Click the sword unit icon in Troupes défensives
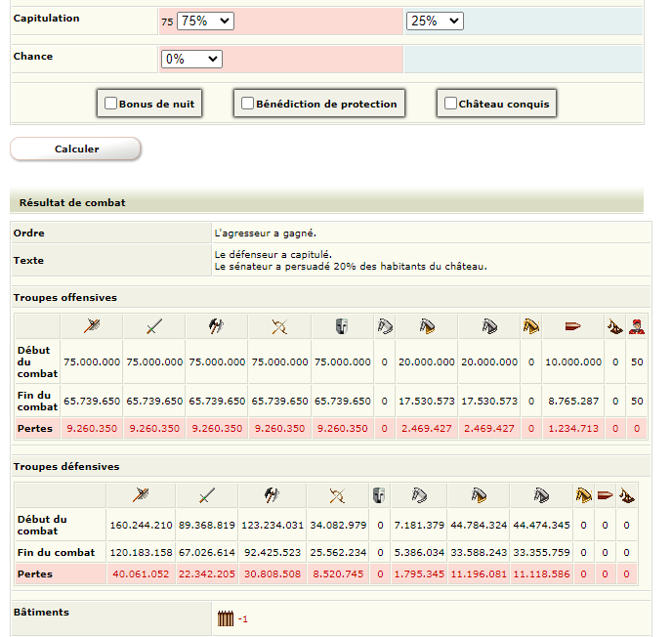The width and height of the screenshot is (672, 637). point(206,495)
